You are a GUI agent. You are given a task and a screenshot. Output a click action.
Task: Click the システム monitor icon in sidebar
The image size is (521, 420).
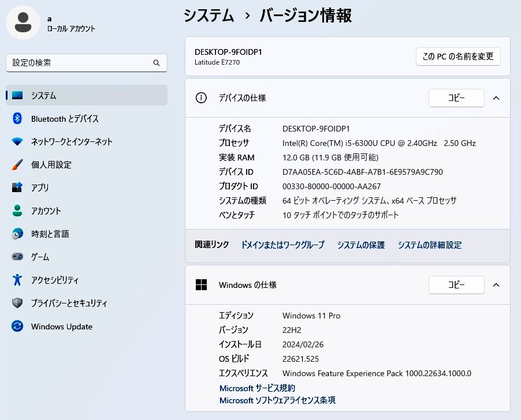tap(17, 96)
